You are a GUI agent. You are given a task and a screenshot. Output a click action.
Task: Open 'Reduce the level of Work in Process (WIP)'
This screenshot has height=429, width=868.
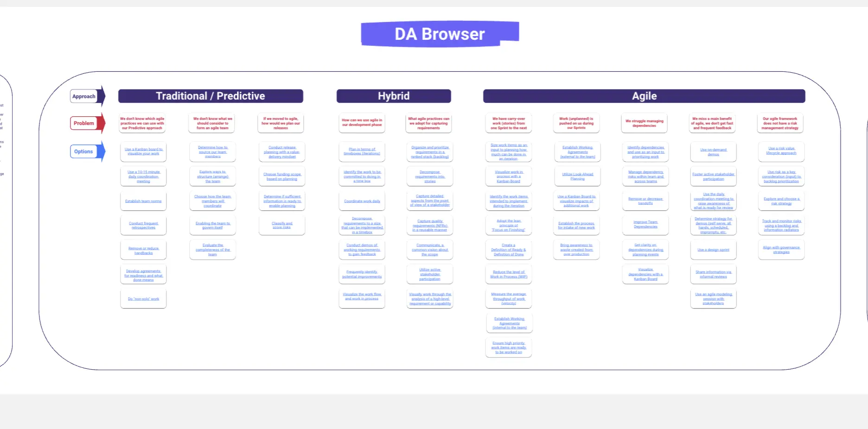tap(508, 274)
